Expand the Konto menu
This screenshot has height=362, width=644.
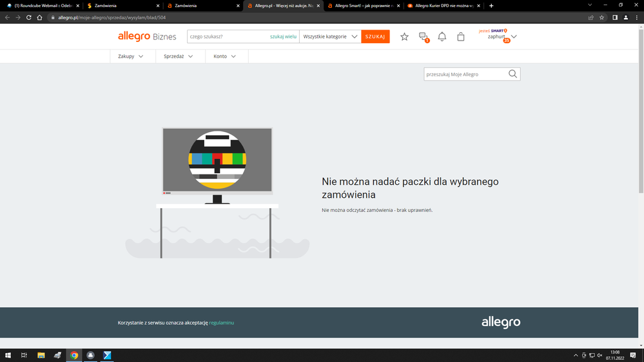point(225,56)
